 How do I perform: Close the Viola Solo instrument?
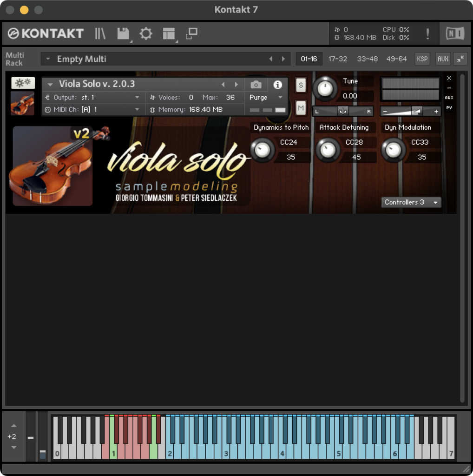(x=449, y=78)
